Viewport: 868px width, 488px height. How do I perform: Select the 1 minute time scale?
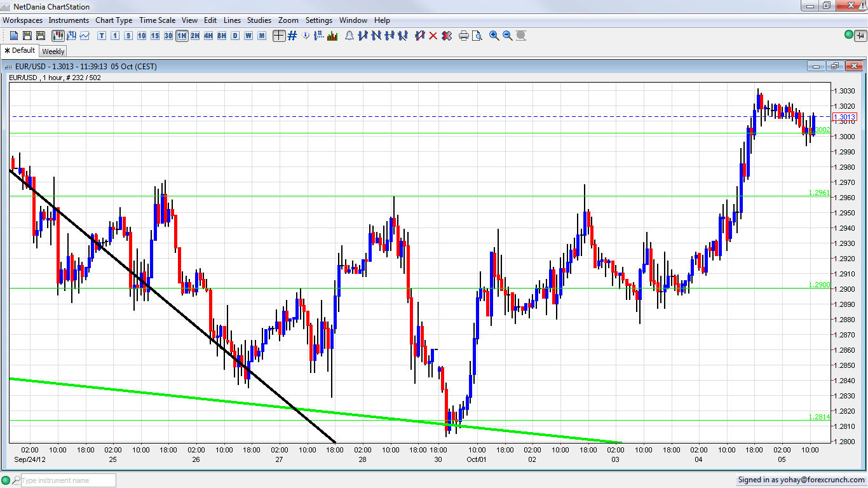(x=115, y=36)
